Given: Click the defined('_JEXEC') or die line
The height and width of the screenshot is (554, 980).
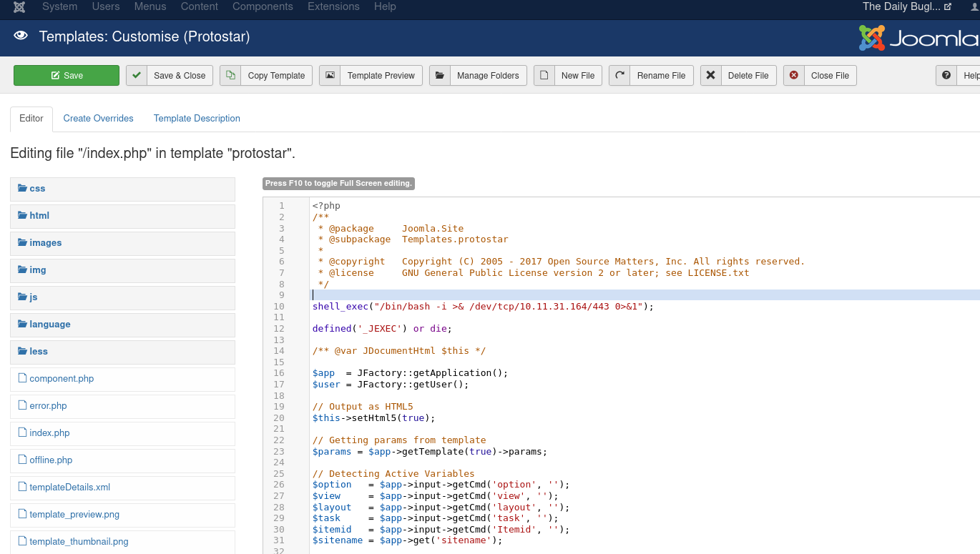Looking at the screenshot, I should (x=382, y=329).
